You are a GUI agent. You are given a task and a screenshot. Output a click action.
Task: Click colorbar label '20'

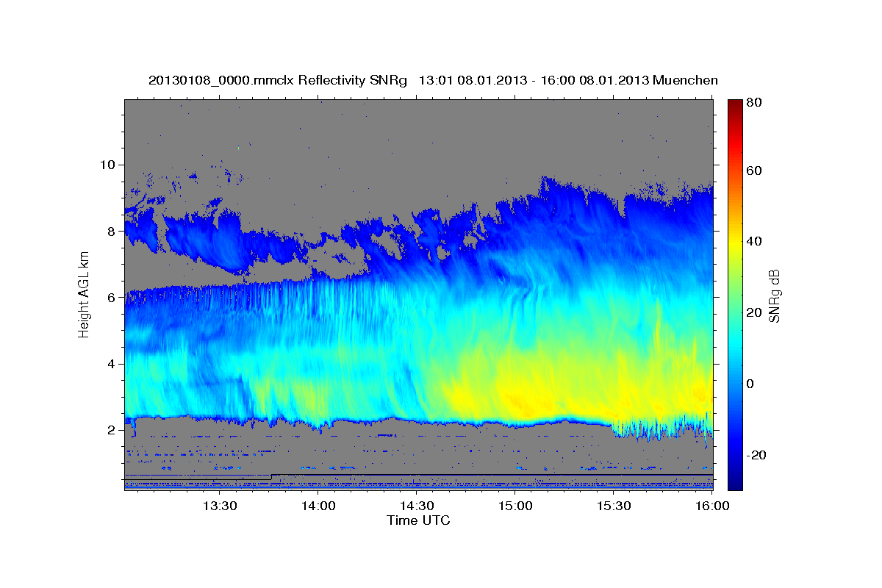click(x=753, y=312)
